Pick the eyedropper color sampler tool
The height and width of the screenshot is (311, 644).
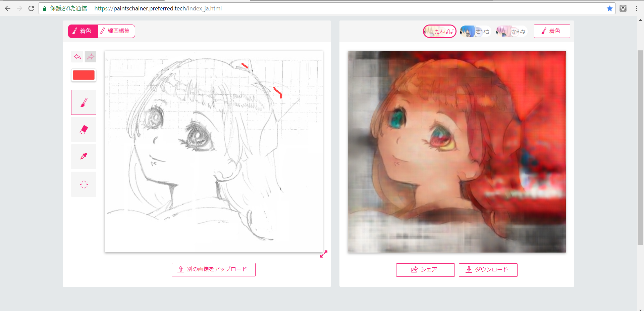[84, 157]
